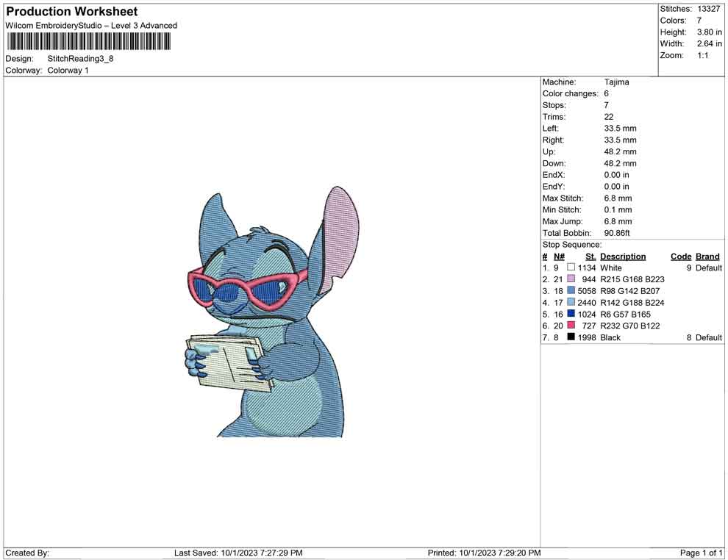
Task: Click stitch count 1134 in White row
Action: (587, 268)
